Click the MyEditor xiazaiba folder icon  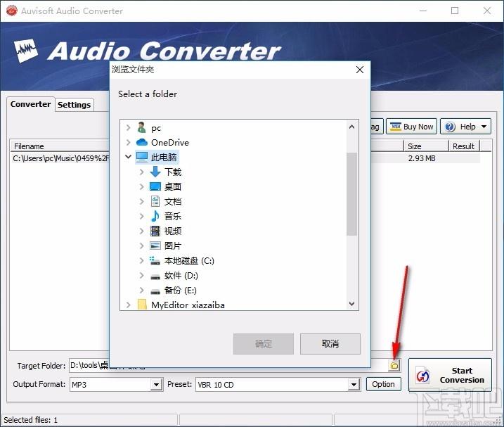coord(142,305)
